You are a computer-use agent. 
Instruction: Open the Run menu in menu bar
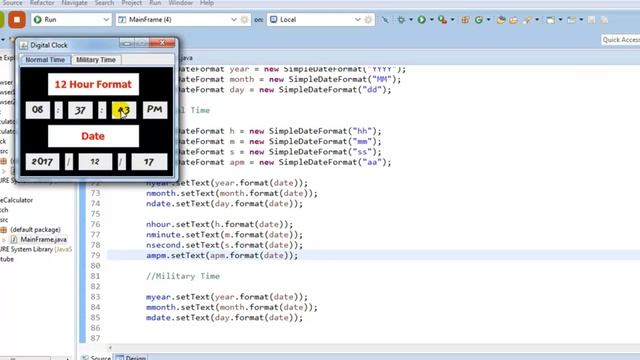click(155, 3)
